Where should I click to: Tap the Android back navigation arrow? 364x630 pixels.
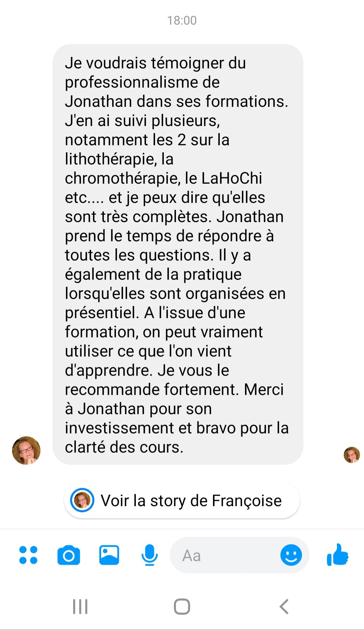[x=284, y=607]
